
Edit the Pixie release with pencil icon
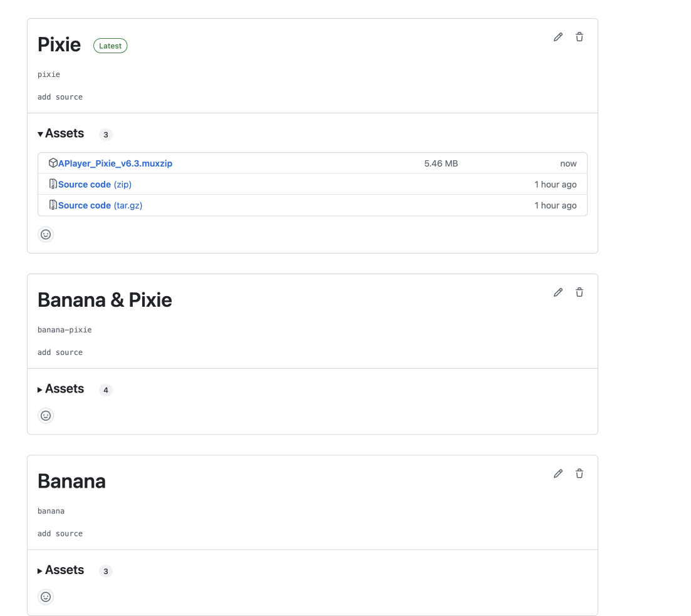pyautogui.click(x=558, y=37)
